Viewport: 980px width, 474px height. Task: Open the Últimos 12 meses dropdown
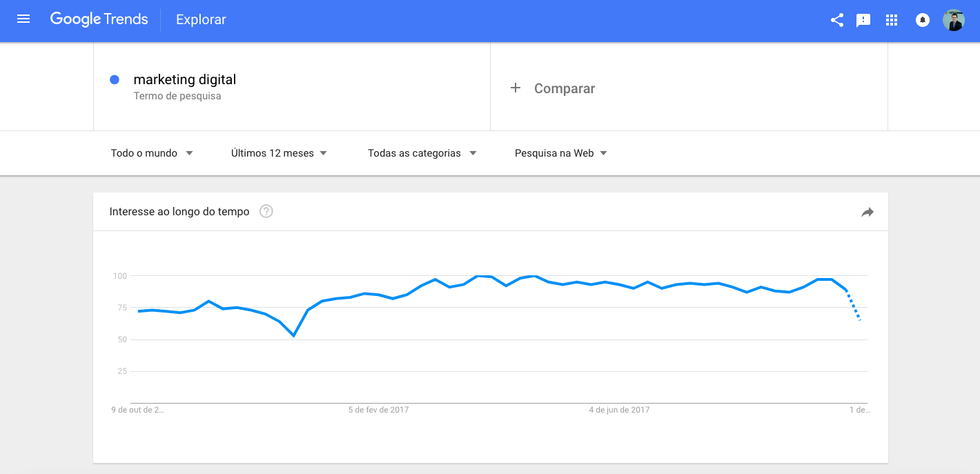pos(279,153)
